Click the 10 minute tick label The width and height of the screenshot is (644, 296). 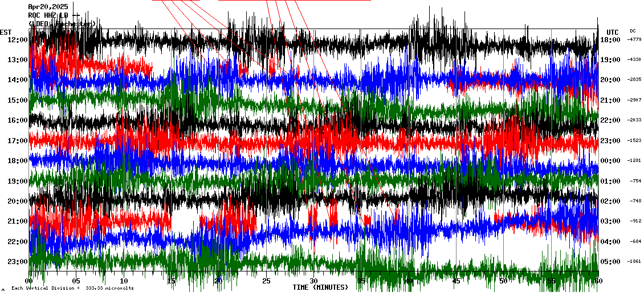coord(124,281)
